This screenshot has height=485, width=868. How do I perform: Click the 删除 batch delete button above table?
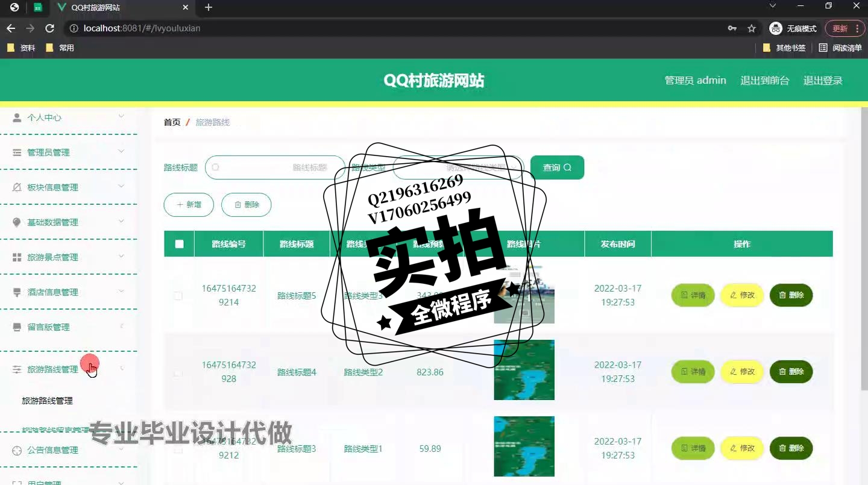click(246, 205)
